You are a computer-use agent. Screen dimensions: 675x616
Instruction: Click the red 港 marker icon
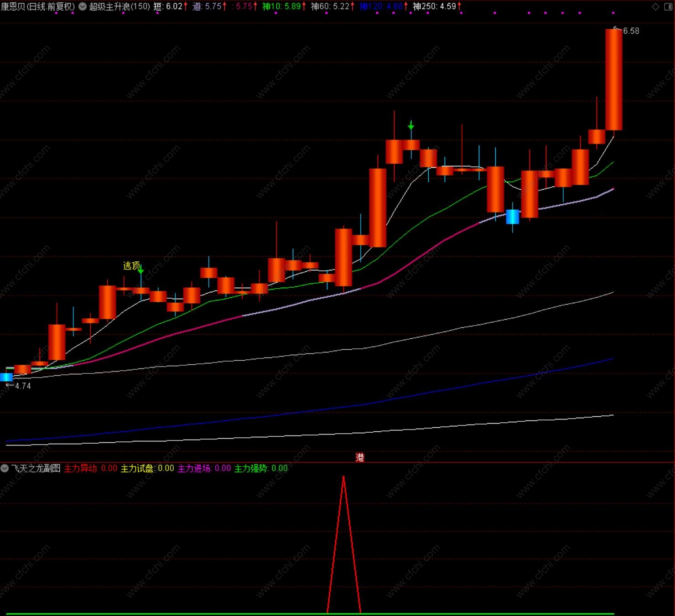360,457
